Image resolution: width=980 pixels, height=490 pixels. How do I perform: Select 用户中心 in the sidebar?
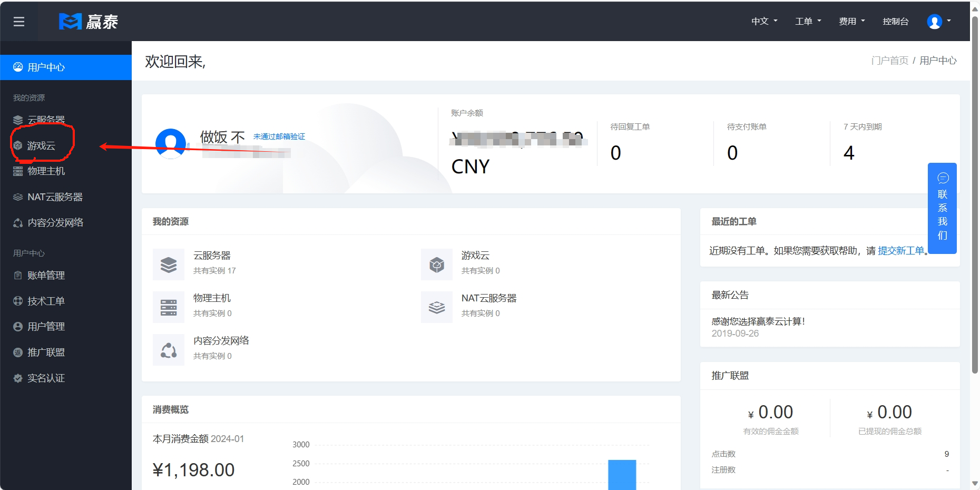[x=66, y=67]
